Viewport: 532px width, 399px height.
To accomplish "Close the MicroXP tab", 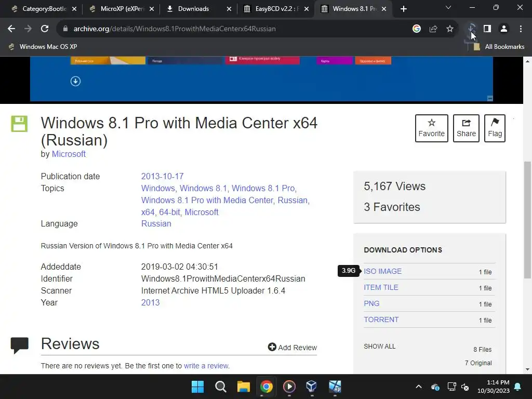I will click(152, 9).
